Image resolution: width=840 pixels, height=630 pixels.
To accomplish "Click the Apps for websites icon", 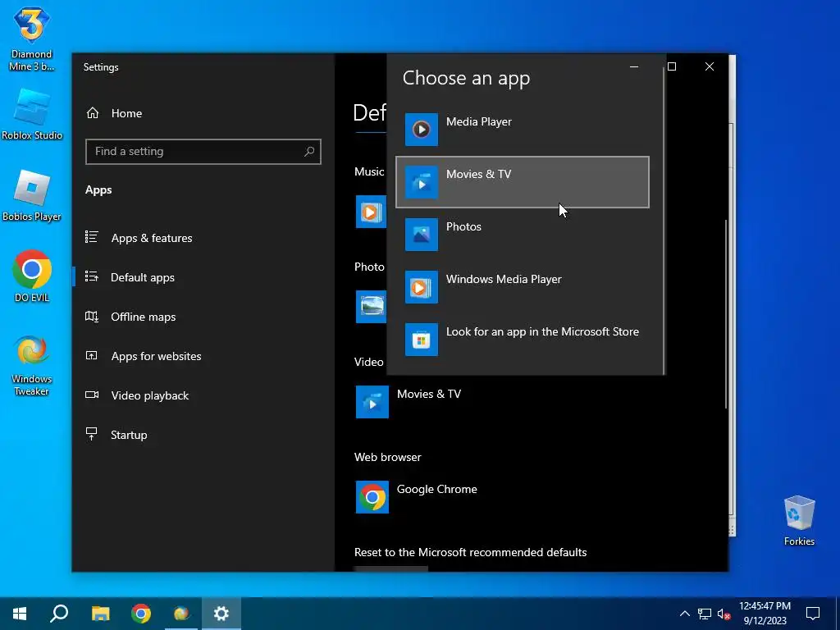I will pyautogui.click(x=92, y=355).
